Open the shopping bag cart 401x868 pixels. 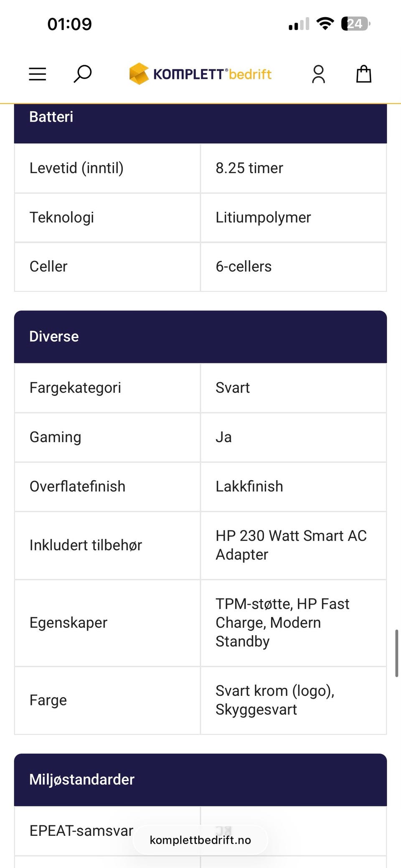click(x=364, y=74)
